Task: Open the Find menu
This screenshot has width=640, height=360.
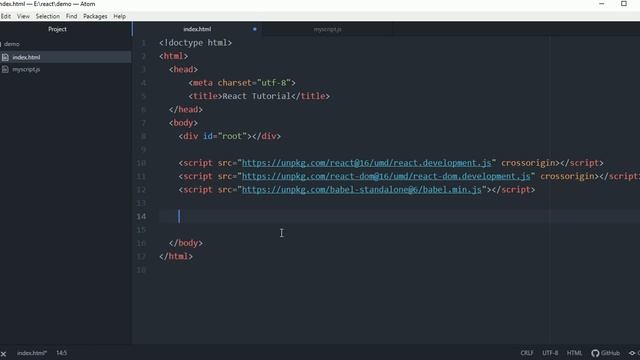Action: click(71, 16)
